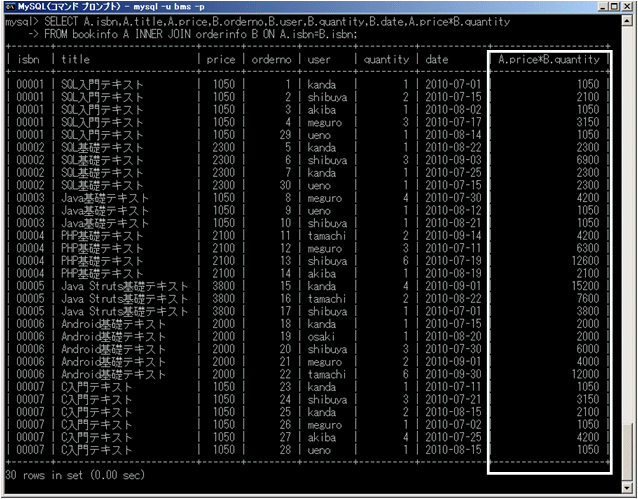Click orderno 29 cell

pos(285,135)
